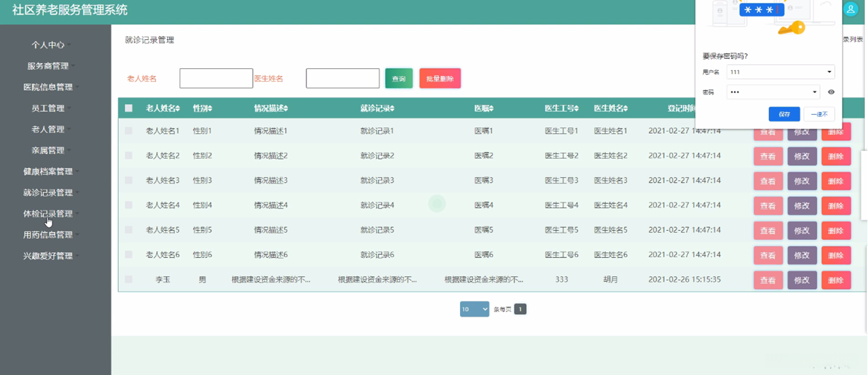Open 员工管理 in the sidebar
This screenshot has height=375, width=868.
[x=48, y=108]
